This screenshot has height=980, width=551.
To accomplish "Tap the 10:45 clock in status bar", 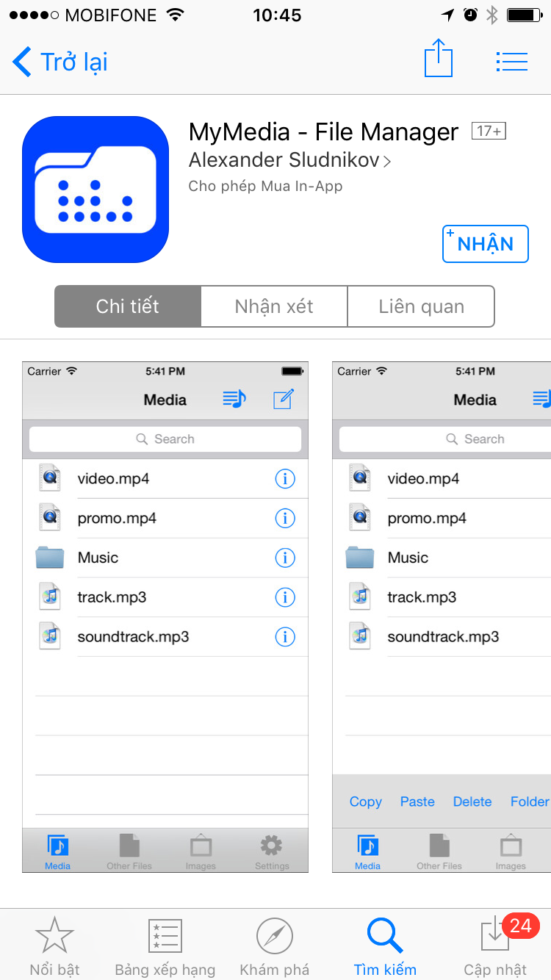I will click(277, 15).
